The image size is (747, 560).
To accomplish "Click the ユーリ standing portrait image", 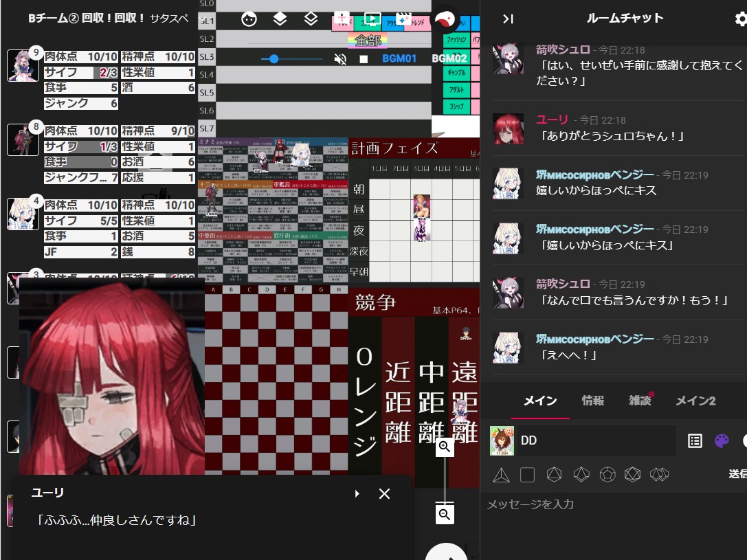I will pos(112,376).
